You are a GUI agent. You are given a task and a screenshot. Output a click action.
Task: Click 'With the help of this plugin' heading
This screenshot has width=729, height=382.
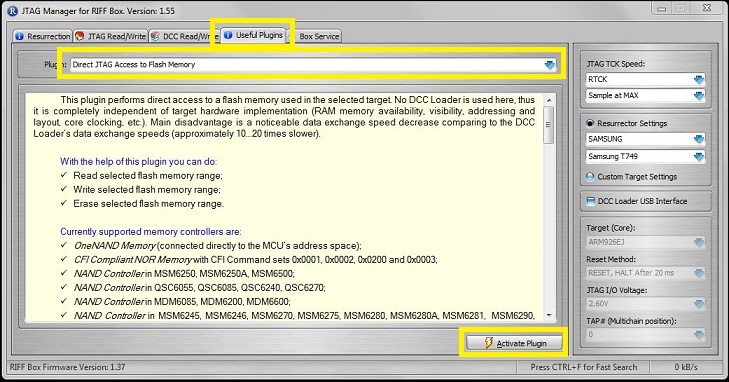point(139,162)
